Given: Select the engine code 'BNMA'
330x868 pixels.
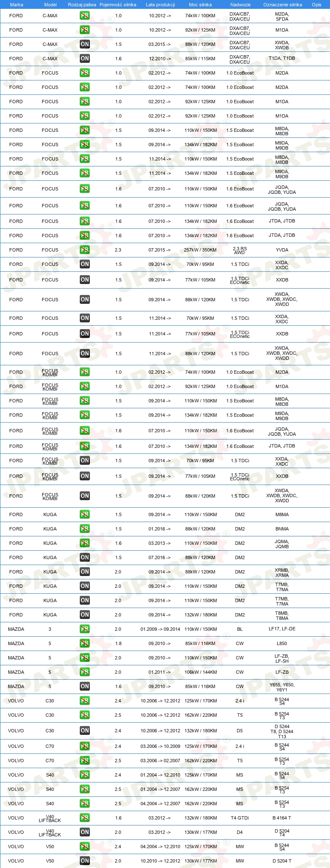Looking at the screenshot, I should (282, 529).
